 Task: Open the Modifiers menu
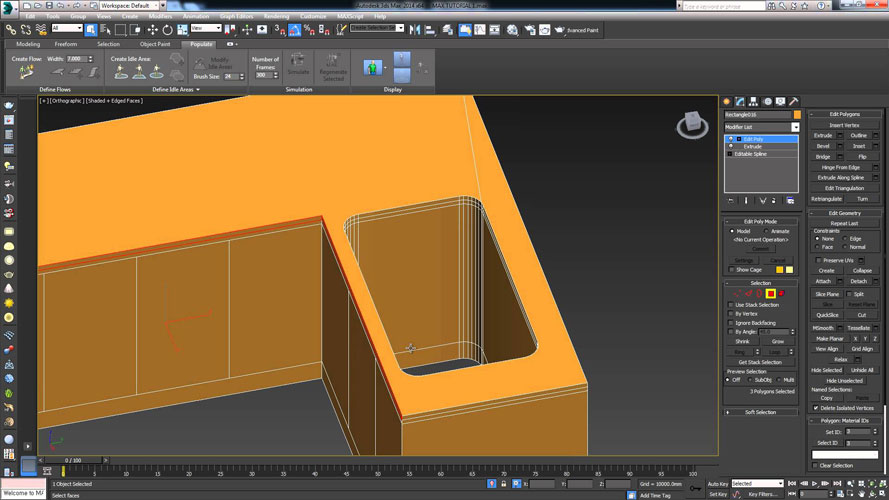pos(160,16)
